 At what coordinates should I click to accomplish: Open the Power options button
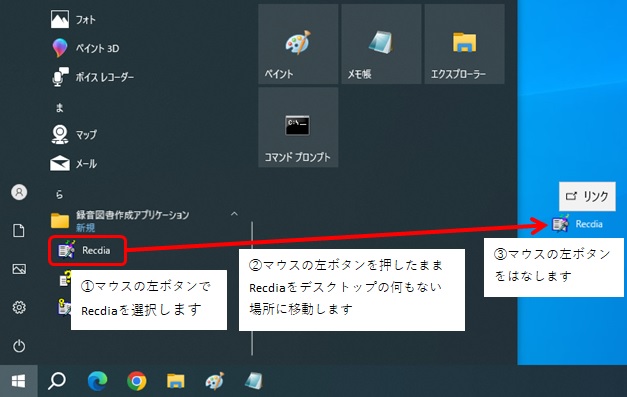pos(19,346)
